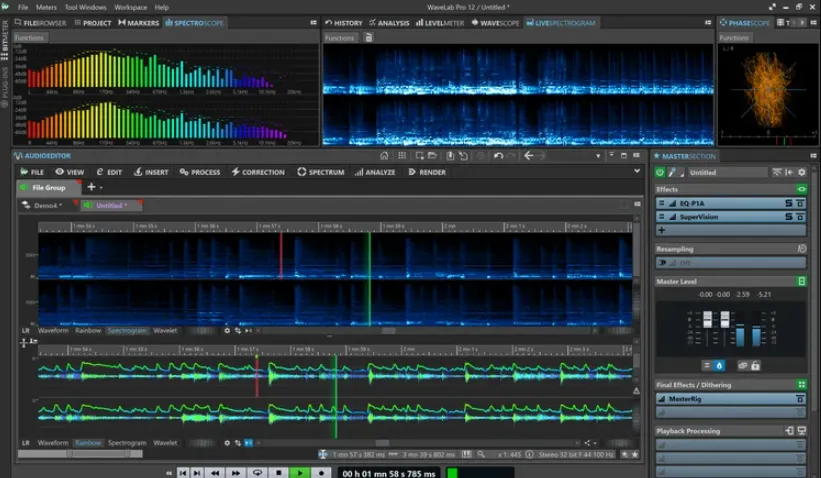
Task: Solo the SuperVision effect
Action: (789, 217)
